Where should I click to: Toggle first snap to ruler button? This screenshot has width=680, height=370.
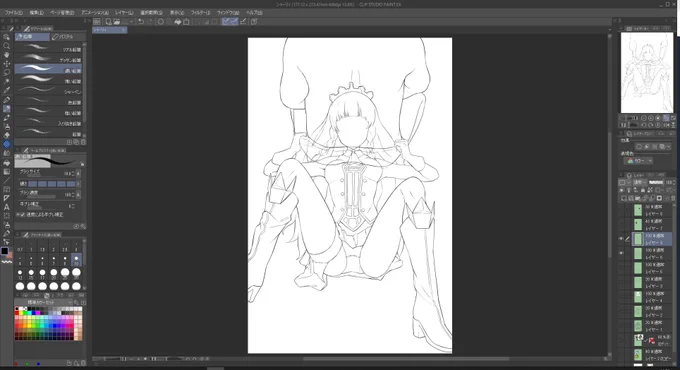click(x=226, y=21)
